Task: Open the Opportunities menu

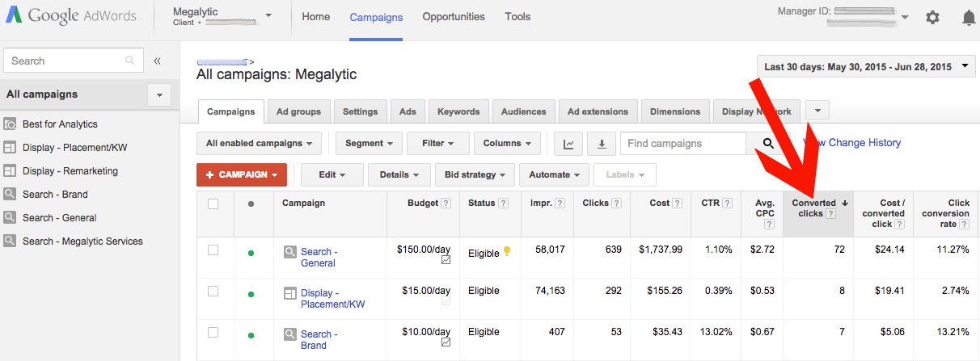Action: point(454,17)
